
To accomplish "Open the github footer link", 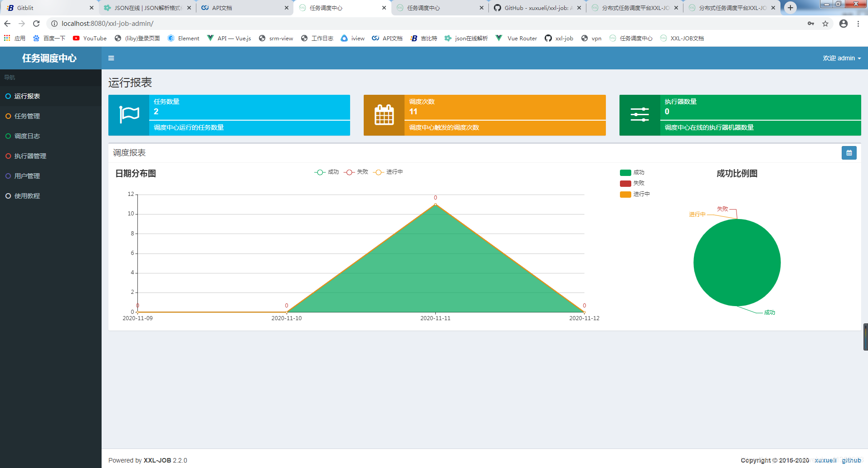I will pos(851,460).
